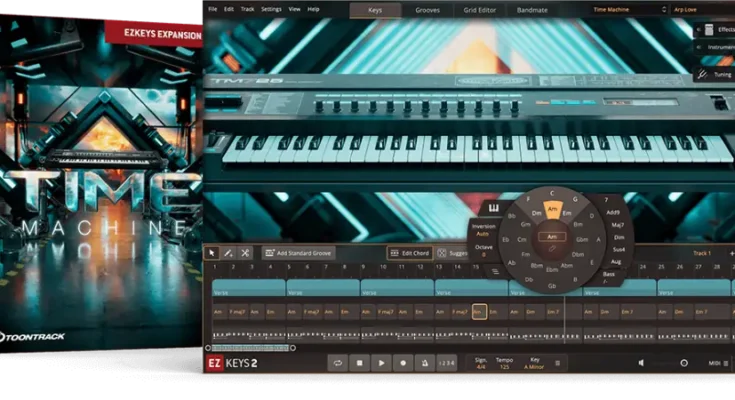This screenshot has width=735, height=400.
Task: Toggle the metronome
Action: tap(426, 362)
